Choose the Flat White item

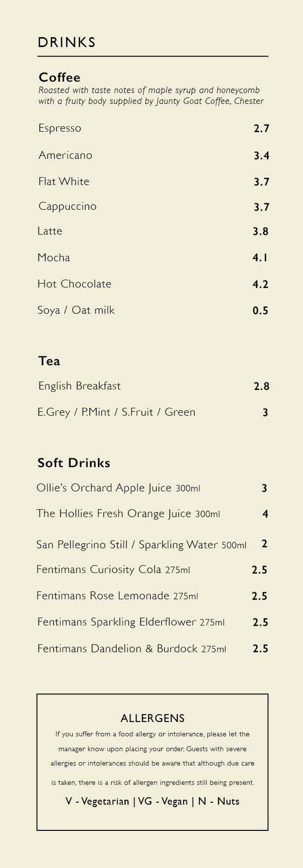click(x=64, y=182)
